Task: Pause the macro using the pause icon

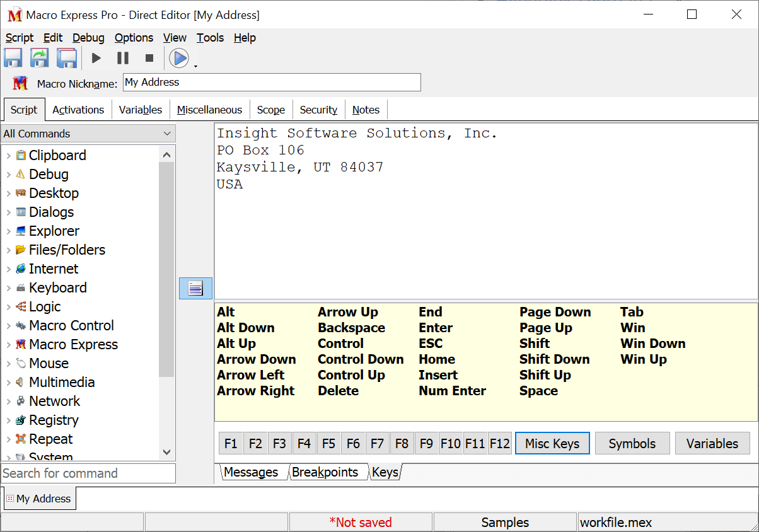Action: pos(123,58)
